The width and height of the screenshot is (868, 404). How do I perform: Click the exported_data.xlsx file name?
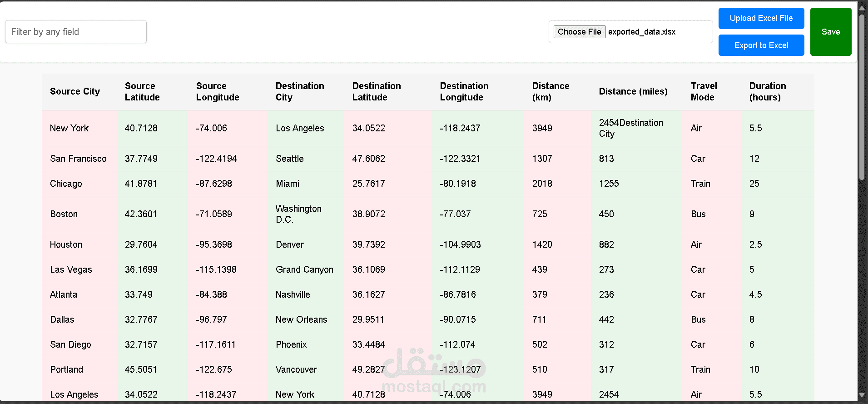(641, 32)
